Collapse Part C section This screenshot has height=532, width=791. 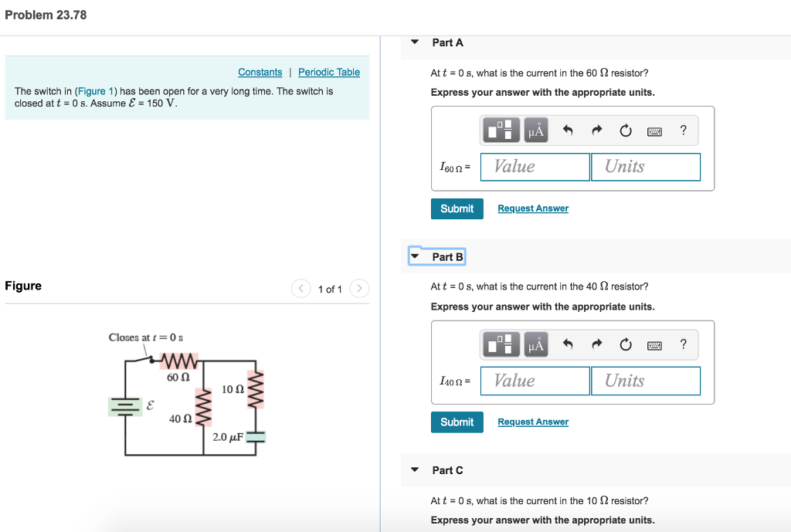pyautogui.click(x=415, y=470)
